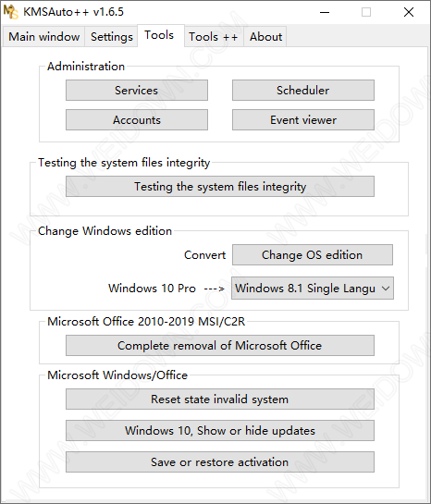
Task: Run Testing the system files integrity
Action: coord(220,187)
